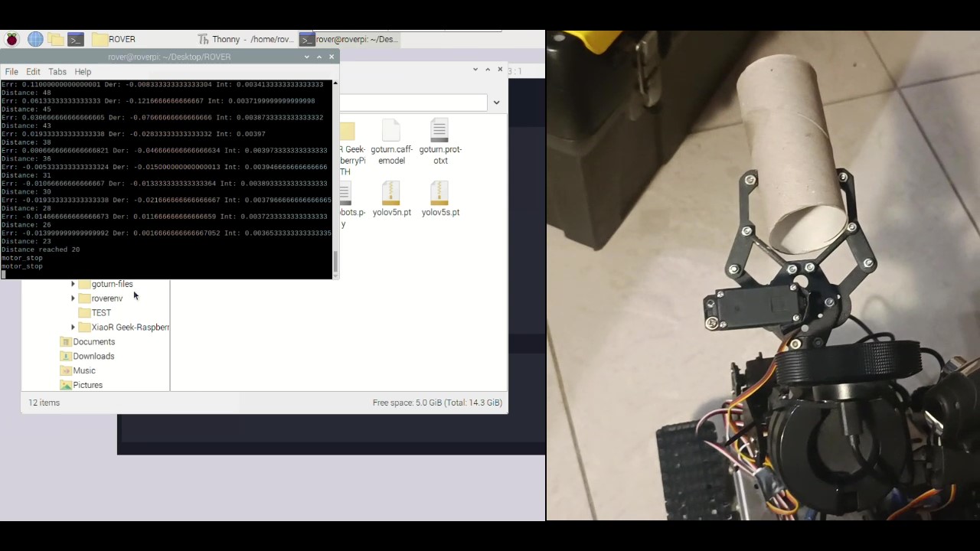Close the file manager window

(x=500, y=70)
